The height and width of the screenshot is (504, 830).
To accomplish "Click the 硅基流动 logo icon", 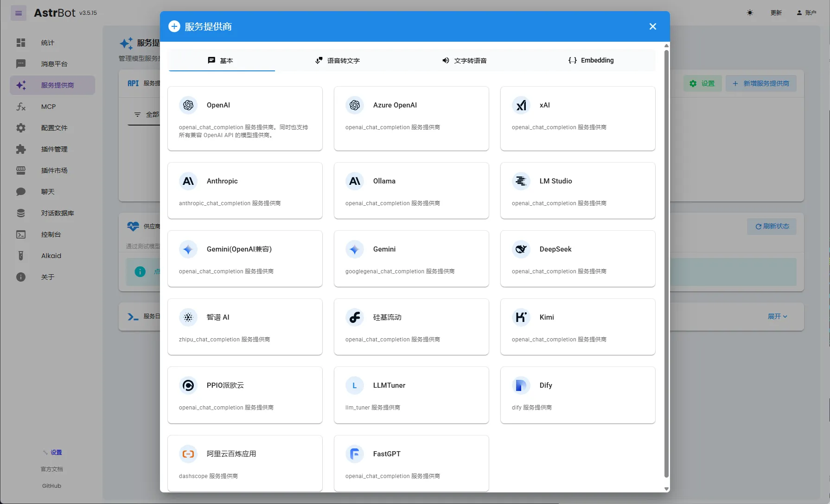I will click(355, 317).
